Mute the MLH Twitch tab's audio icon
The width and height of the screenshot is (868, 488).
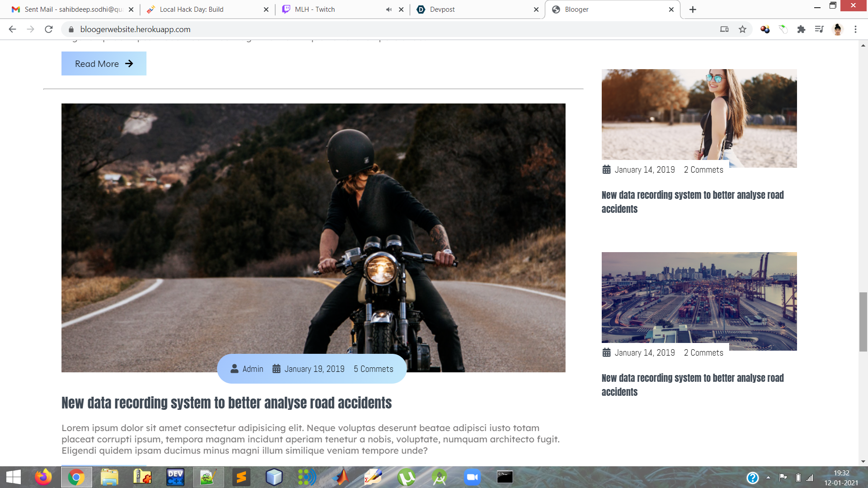point(389,9)
